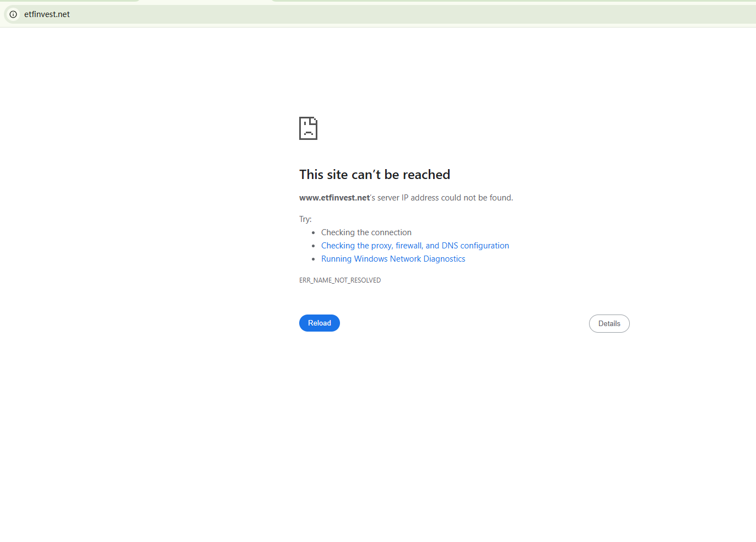The width and height of the screenshot is (756, 542).
Task: Open proxy, firewall, and DNS configuration link
Action: coord(415,246)
